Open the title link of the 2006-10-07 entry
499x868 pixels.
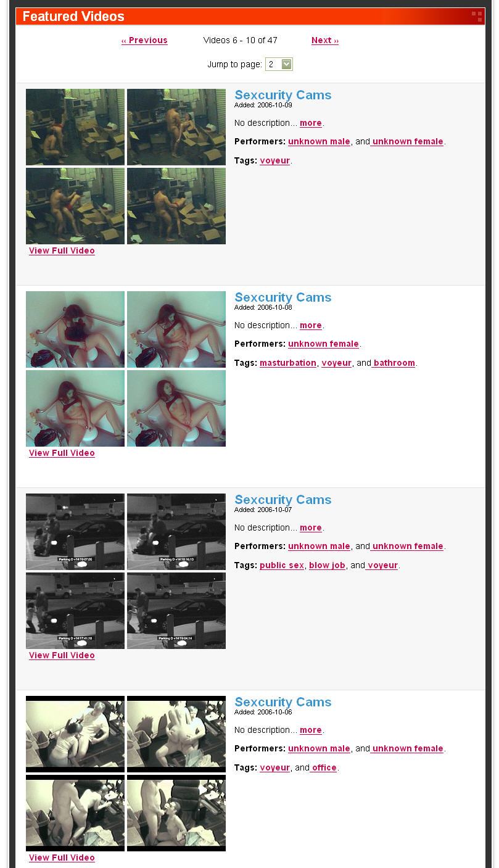[x=283, y=500]
